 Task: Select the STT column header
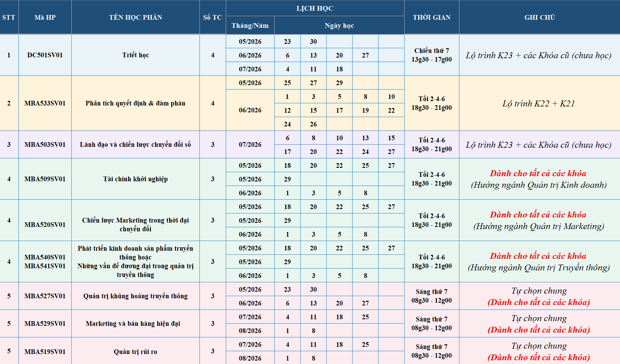(x=8, y=18)
